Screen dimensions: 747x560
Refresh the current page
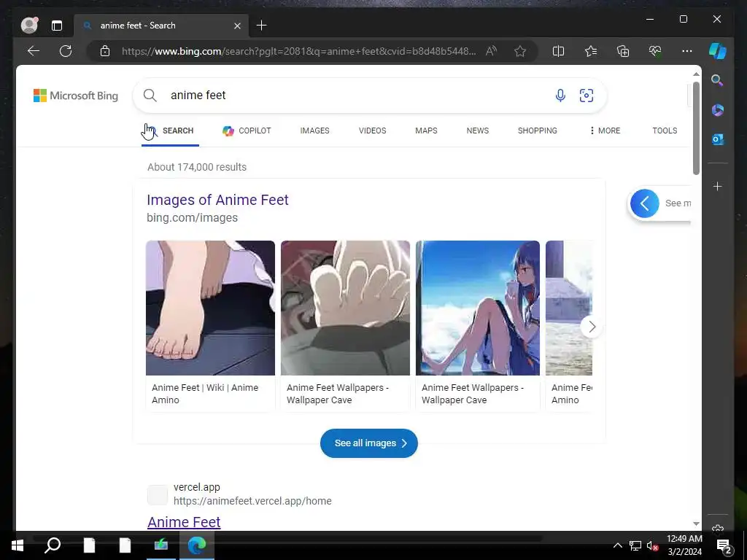(x=66, y=51)
